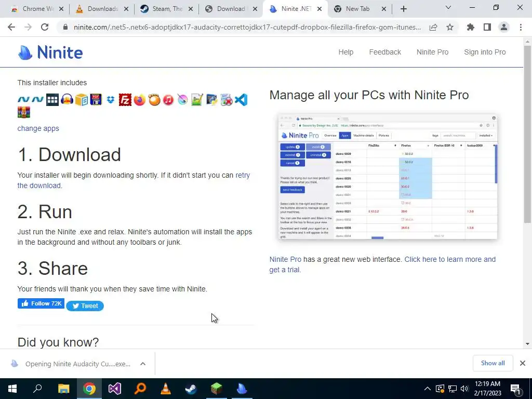This screenshot has height=399, width=532.
Task: Open the Chrome Extensions puzzle icon
Action: point(471,27)
